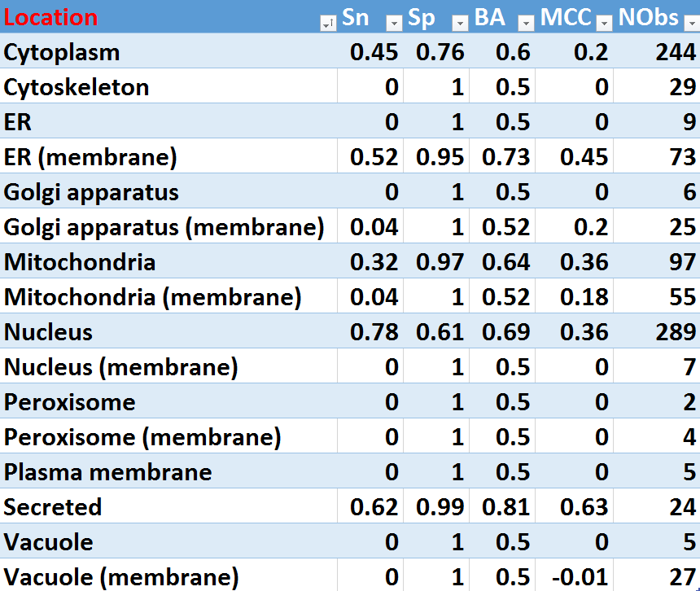The width and height of the screenshot is (700, 591).
Task: Select the Plasma membrane cell
Action: pos(107,472)
